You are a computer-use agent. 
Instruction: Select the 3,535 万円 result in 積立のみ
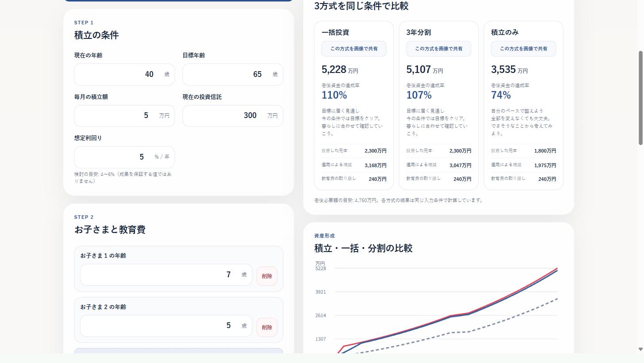509,69
